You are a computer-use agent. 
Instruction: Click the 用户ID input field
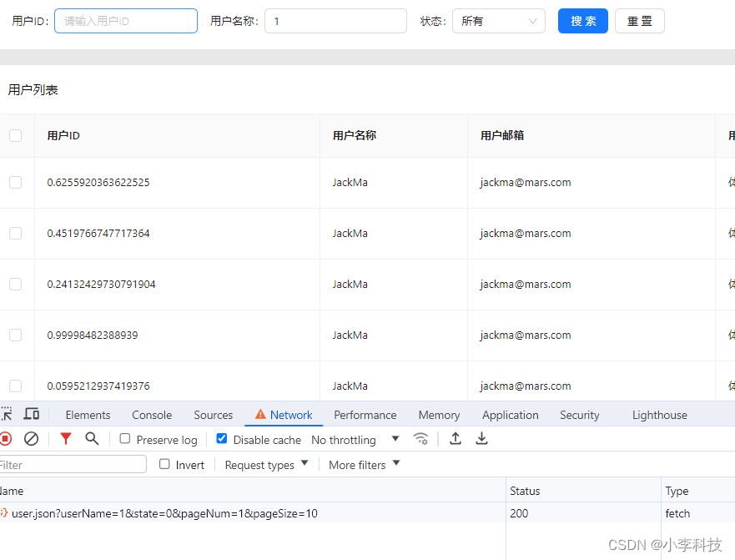point(126,21)
